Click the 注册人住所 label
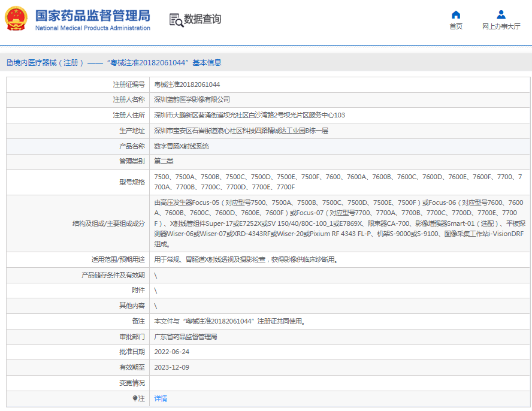 129,115
